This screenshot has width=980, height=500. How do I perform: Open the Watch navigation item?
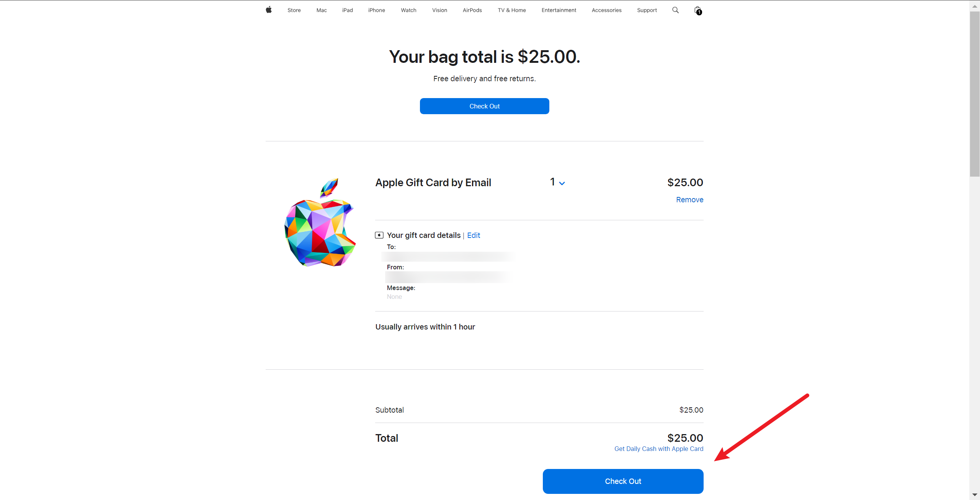pyautogui.click(x=408, y=10)
